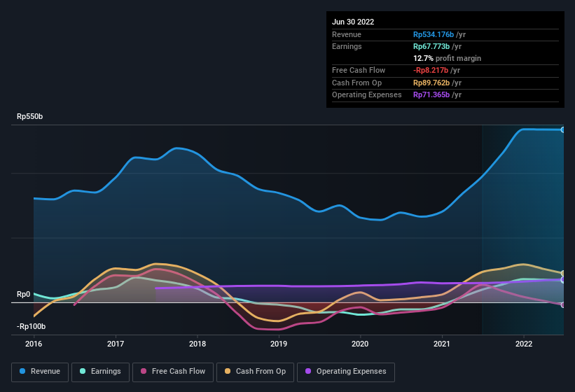The width and height of the screenshot is (575, 392).
Task: Click the 2021 x-axis label
Action: [x=442, y=344]
